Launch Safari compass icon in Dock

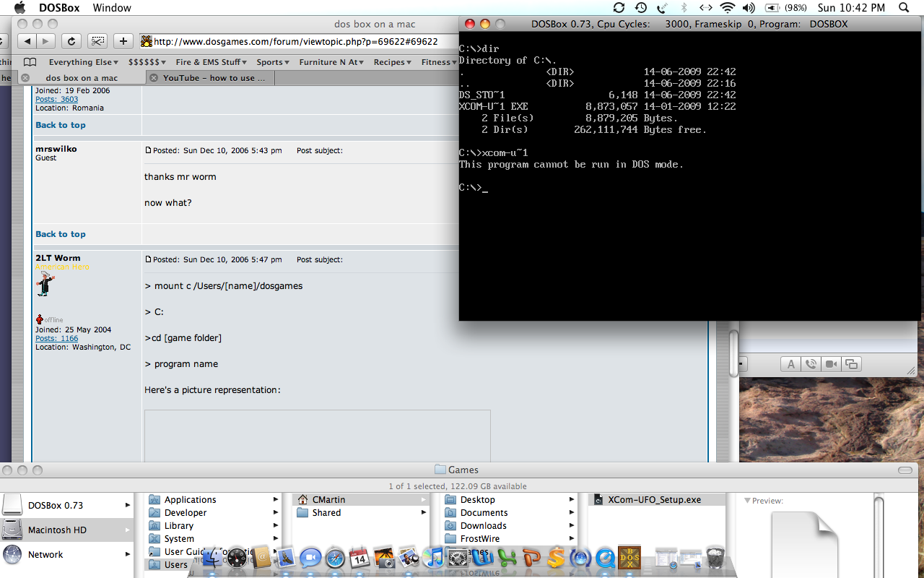click(335, 557)
